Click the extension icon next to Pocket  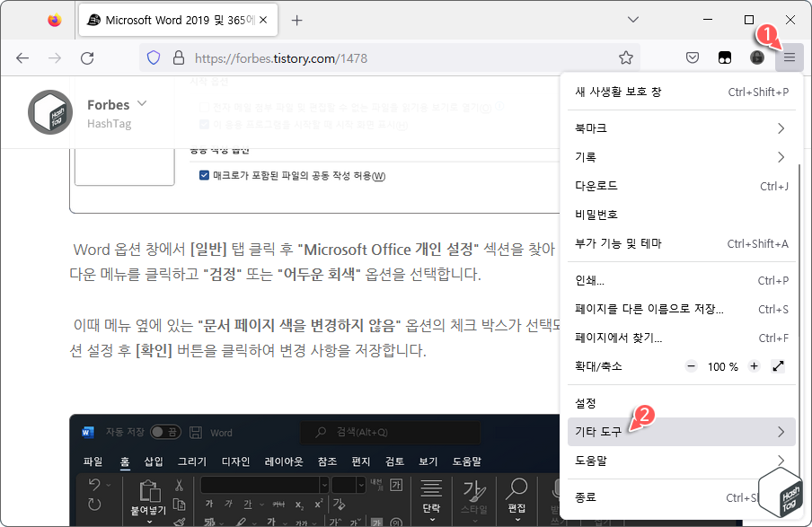(725, 57)
